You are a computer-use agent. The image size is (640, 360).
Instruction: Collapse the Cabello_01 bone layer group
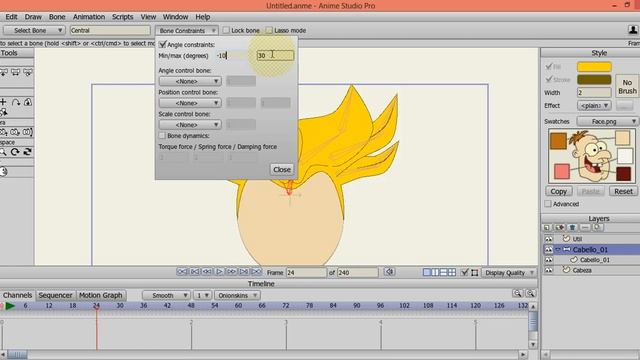[558, 249]
